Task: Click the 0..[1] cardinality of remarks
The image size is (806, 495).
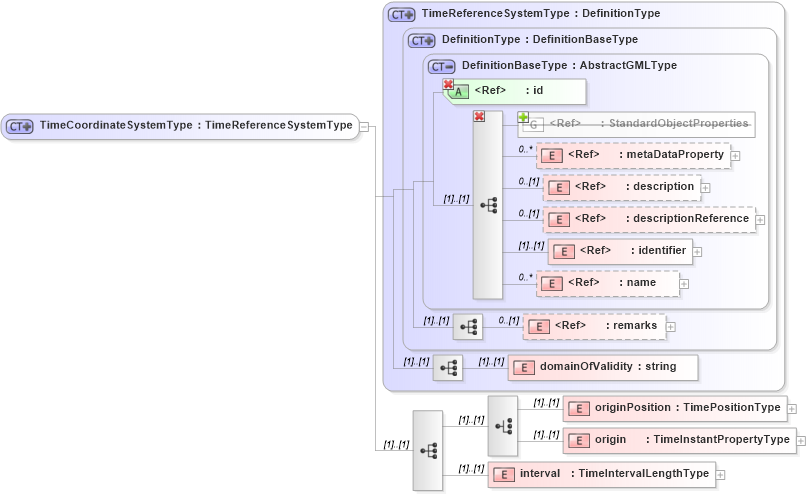Action: pos(509,320)
